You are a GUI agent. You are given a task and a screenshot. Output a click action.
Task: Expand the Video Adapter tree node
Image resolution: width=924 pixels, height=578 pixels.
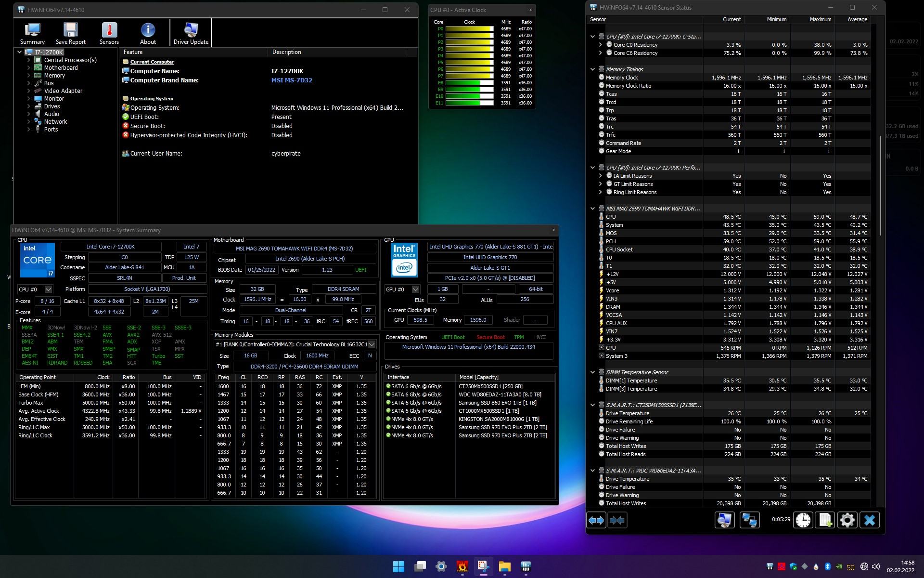(29, 91)
